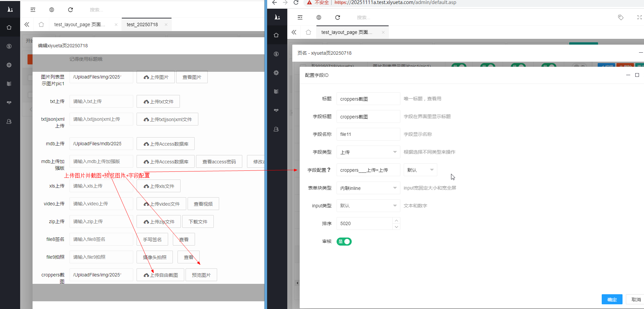Open the globe icon in the toolbar
Screen dimensions: 644x309
click(x=51, y=10)
